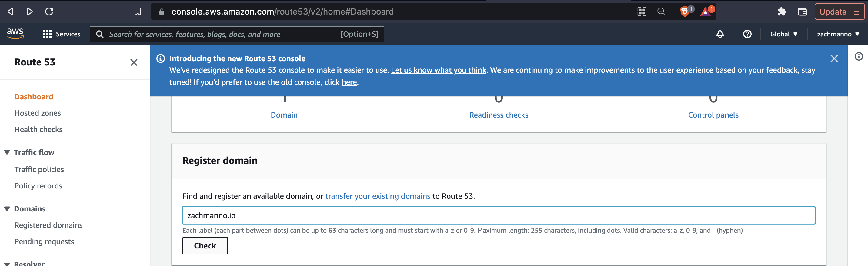
Task: Click the domain name input field
Action: point(499,215)
